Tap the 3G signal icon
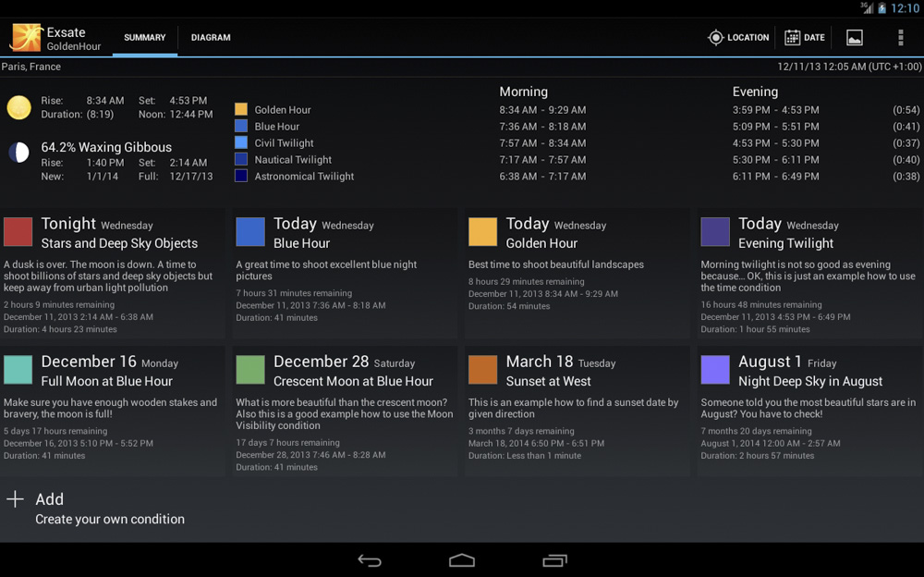924x577 pixels. click(867, 7)
